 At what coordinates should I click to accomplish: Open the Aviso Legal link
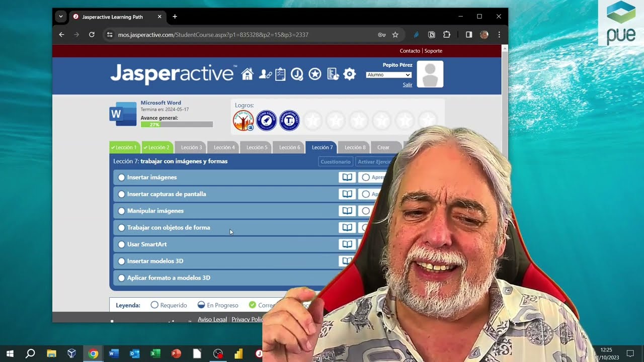(212, 319)
